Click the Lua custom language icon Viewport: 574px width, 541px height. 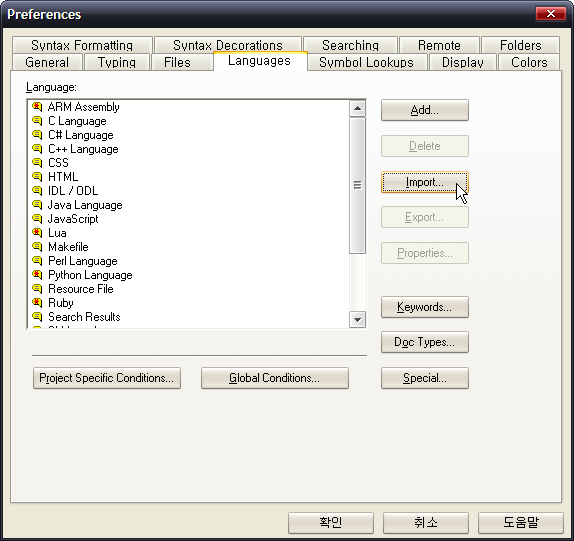37,232
